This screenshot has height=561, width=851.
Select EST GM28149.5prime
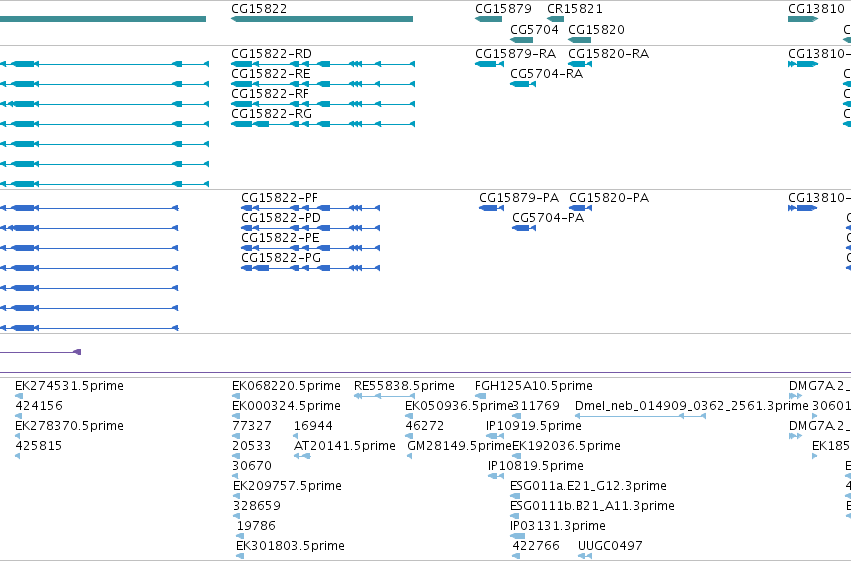(x=409, y=456)
